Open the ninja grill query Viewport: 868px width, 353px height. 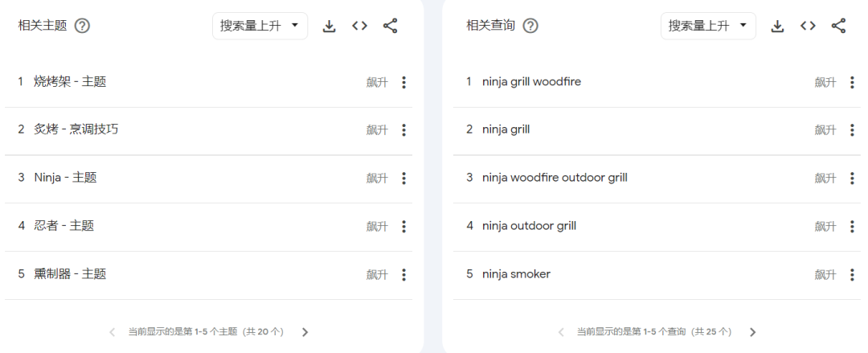tap(506, 129)
